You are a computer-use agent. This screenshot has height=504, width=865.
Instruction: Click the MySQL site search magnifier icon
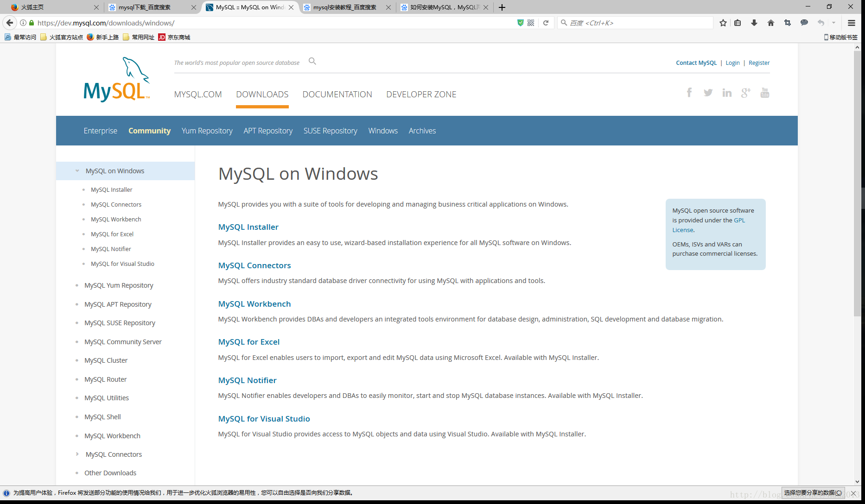click(x=312, y=61)
